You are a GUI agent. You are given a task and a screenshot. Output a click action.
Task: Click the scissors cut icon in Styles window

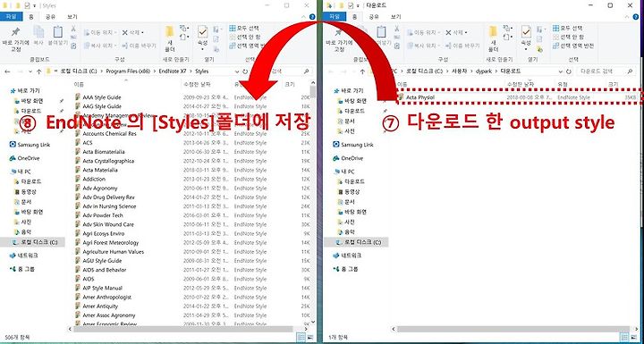point(73,29)
